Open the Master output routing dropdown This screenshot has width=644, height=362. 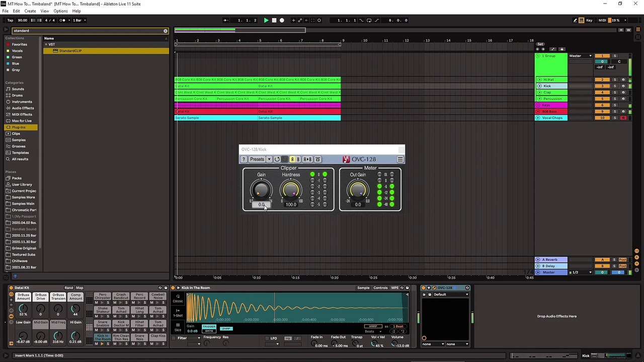click(x=581, y=56)
